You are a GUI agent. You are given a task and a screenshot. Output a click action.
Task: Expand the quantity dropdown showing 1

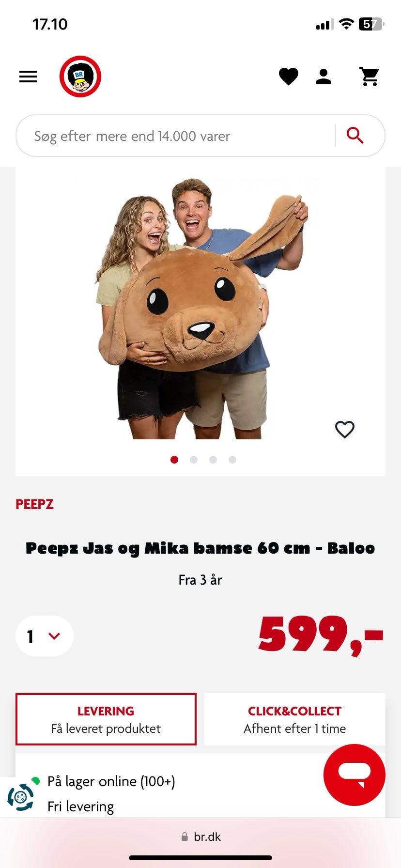[x=45, y=636]
